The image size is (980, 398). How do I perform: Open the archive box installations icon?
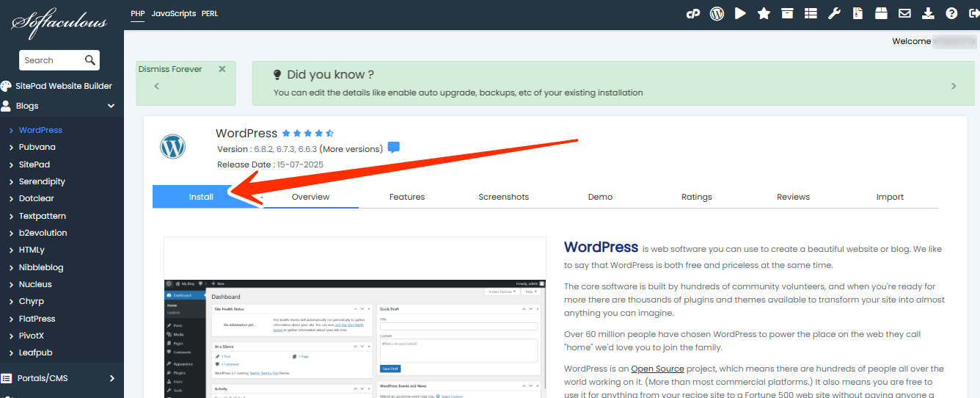coord(787,13)
